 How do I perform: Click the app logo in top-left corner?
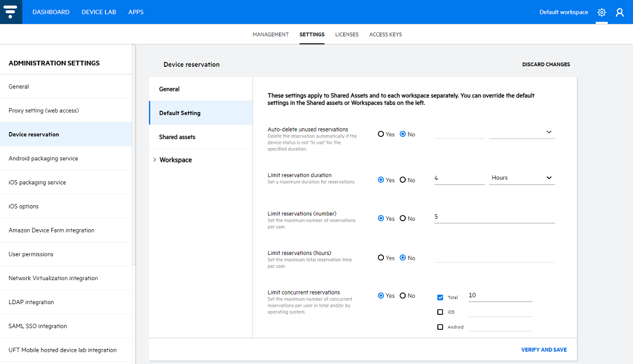(x=11, y=12)
